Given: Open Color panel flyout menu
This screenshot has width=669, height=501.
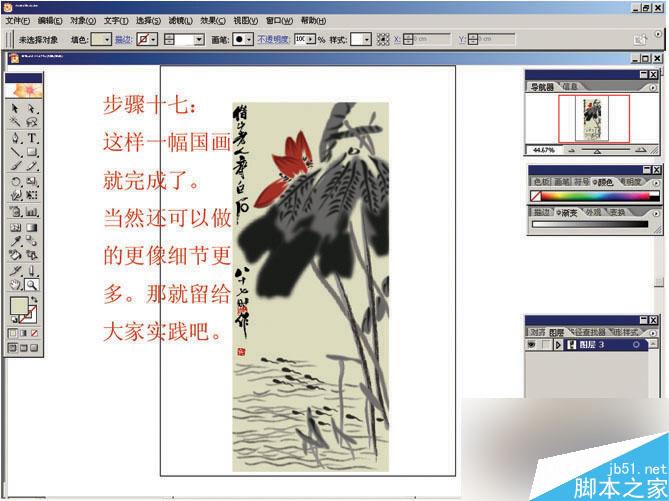Looking at the screenshot, I should tap(656, 183).
